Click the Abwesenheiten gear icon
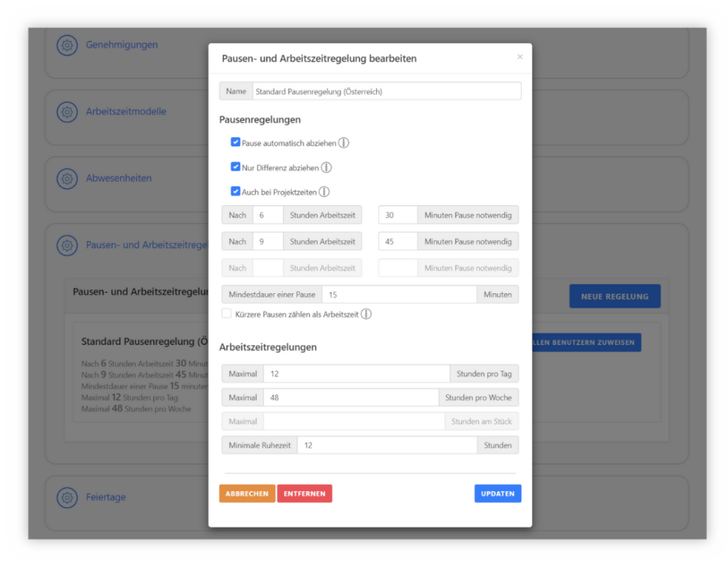This screenshot has width=728, height=569. click(67, 178)
